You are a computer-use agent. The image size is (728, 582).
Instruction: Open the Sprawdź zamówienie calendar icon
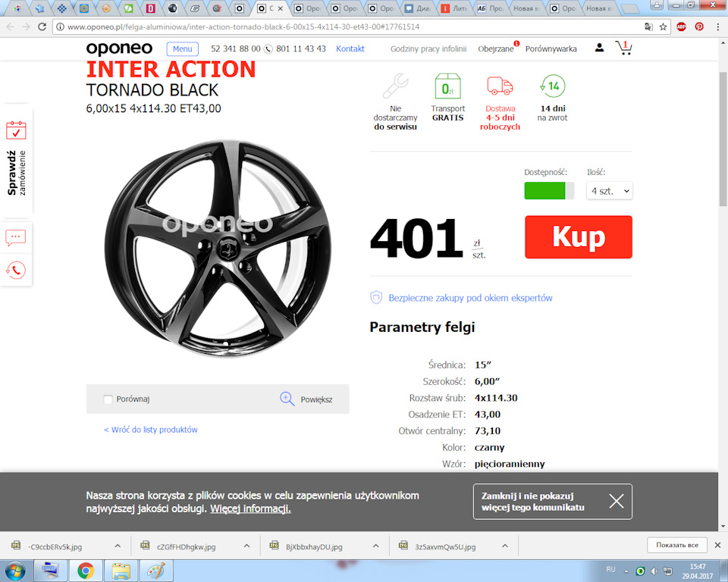[16, 130]
